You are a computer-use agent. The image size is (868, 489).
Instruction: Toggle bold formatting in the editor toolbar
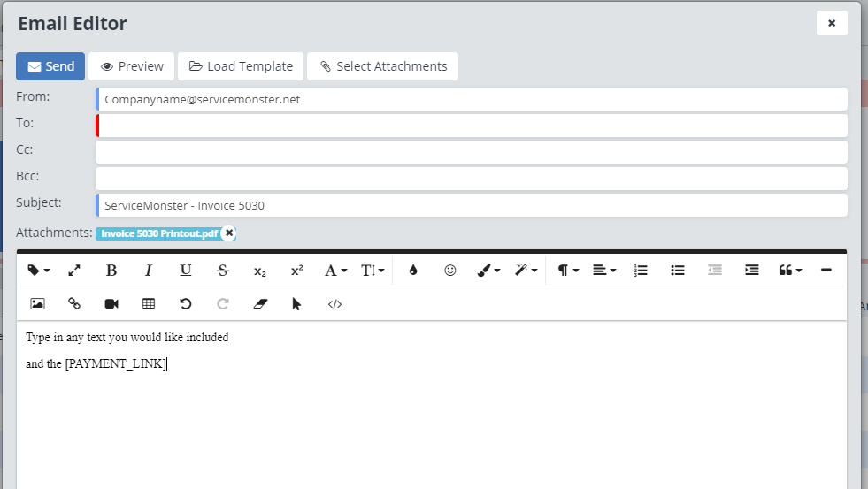[111, 271]
